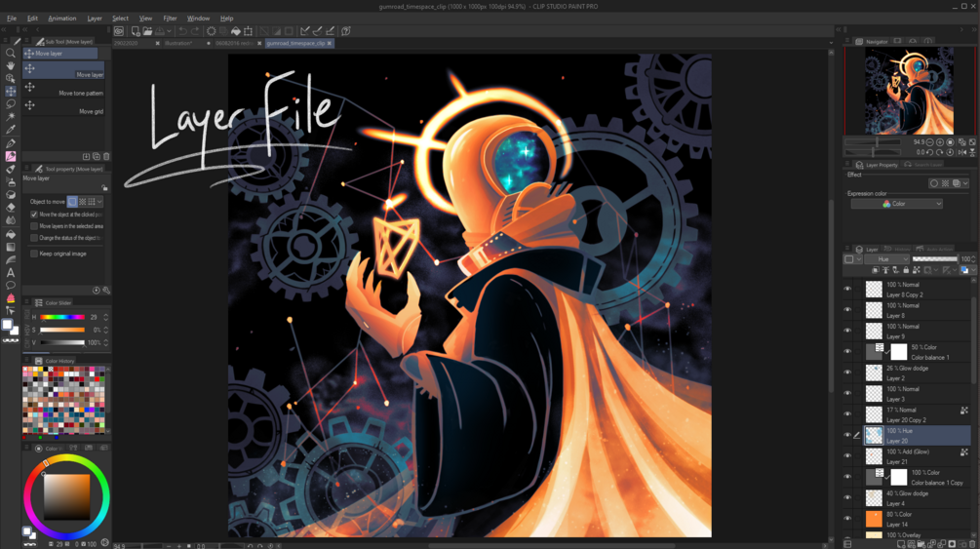Image resolution: width=980 pixels, height=549 pixels.
Task: Increase layer opacity with stepper arrows
Action: [x=973, y=258]
